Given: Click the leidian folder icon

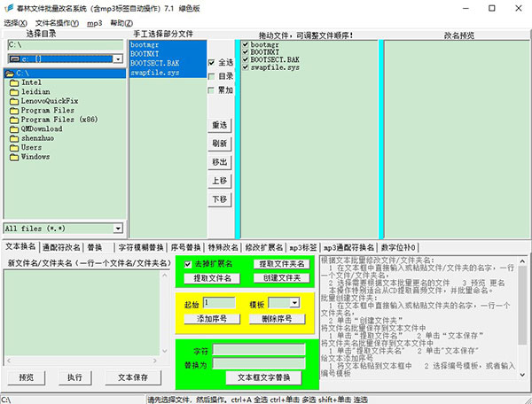Looking at the screenshot, I should point(13,90).
